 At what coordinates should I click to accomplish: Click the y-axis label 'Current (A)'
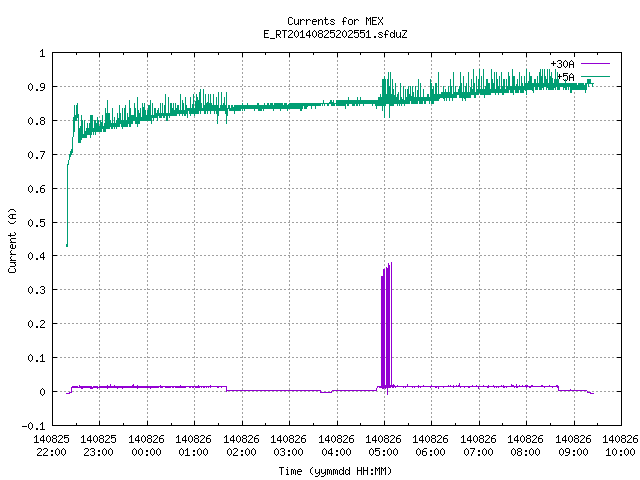[x=12, y=240]
